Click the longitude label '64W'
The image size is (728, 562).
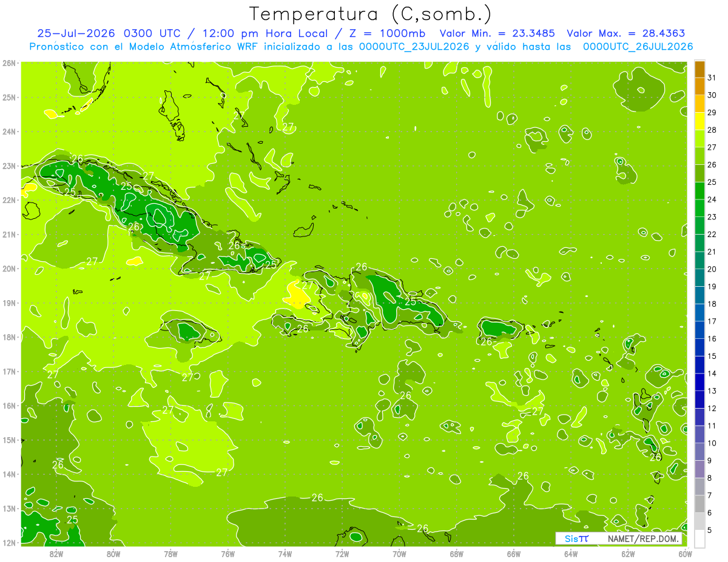571,554
